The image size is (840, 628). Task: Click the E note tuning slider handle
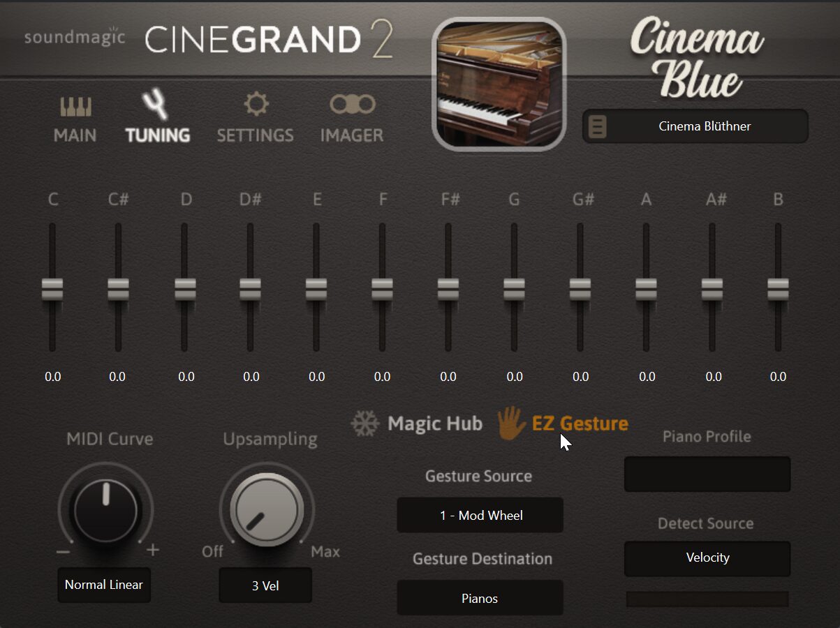[x=316, y=289]
